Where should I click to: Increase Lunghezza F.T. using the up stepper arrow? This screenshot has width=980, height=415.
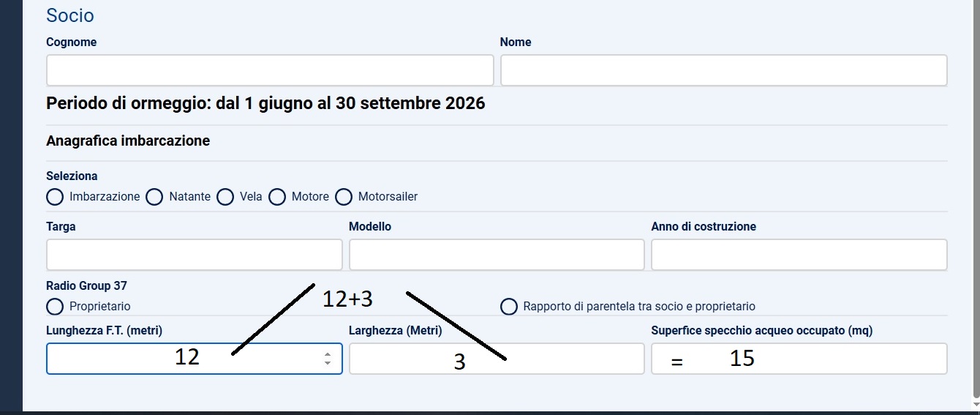(x=328, y=354)
